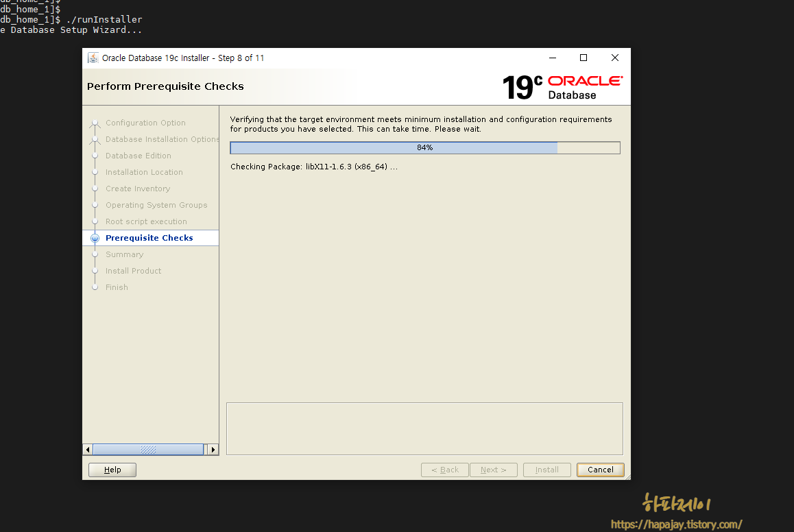
Task: Select the Create Inventory step
Action: pyautogui.click(x=138, y=189)
